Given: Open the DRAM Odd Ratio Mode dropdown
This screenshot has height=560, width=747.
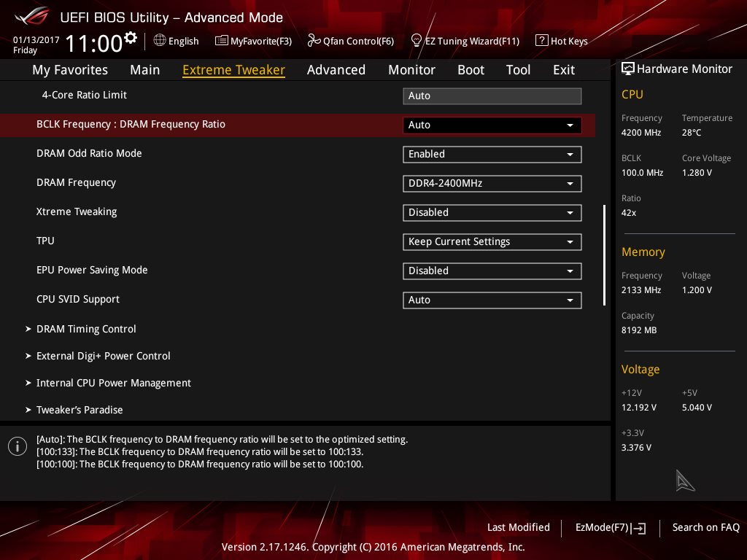Looking at the screenshot, I should 492,155.
